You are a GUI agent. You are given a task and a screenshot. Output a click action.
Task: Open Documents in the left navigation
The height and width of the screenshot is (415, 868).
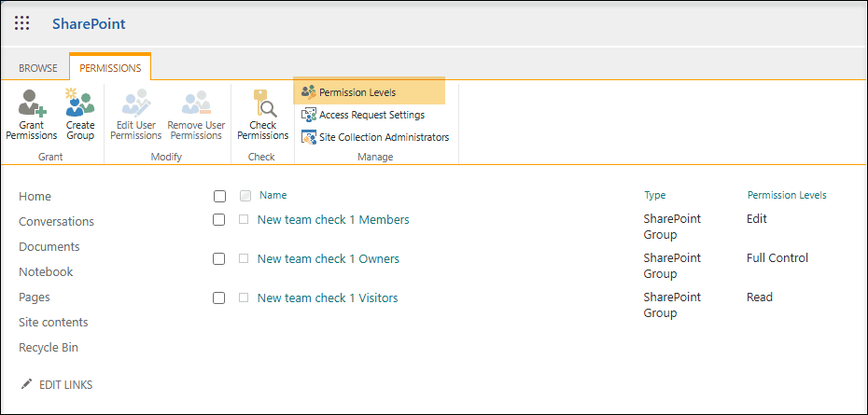tap(49, 247)
